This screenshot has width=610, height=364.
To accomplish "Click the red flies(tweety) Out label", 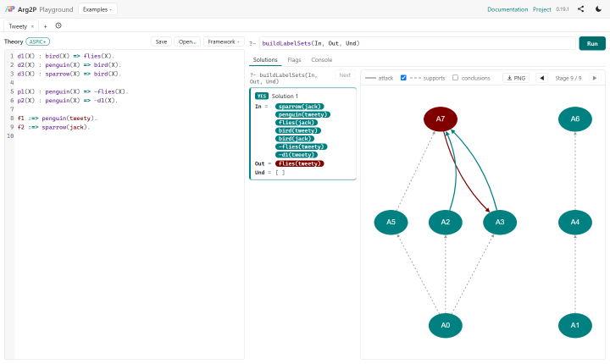I will (x=300, y=163).
